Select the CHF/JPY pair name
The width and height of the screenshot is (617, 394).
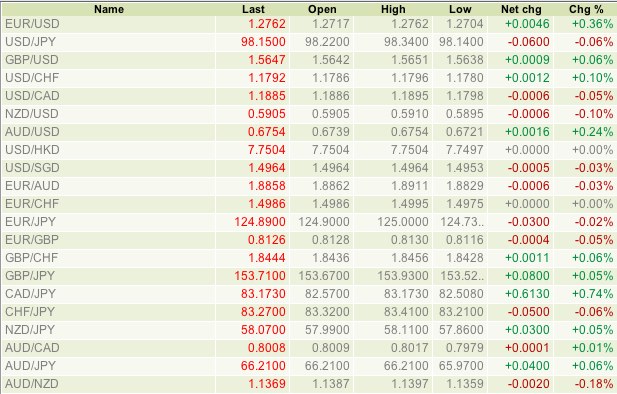coord(30,312)
